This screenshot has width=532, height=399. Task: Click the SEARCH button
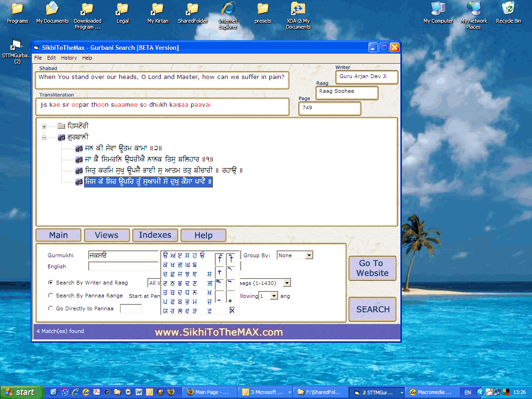coord(373,309)
